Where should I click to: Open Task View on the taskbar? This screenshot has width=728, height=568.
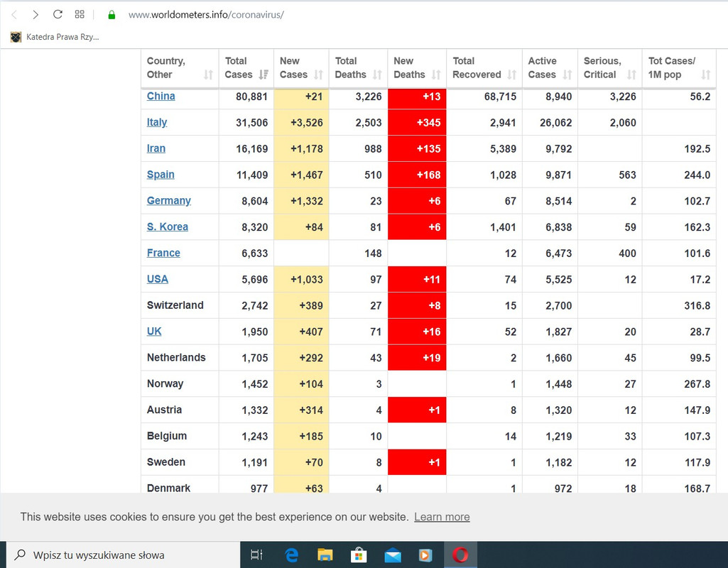[256, 555]
